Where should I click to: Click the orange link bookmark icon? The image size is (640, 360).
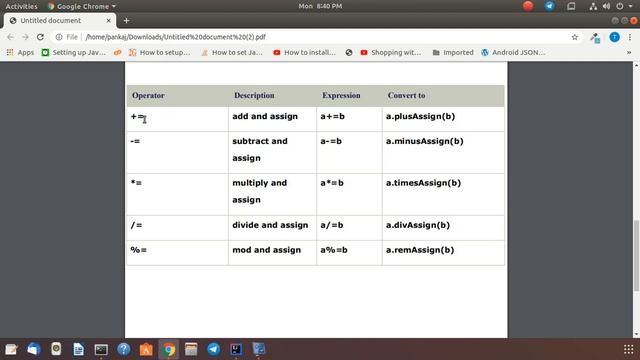[118, 52]
